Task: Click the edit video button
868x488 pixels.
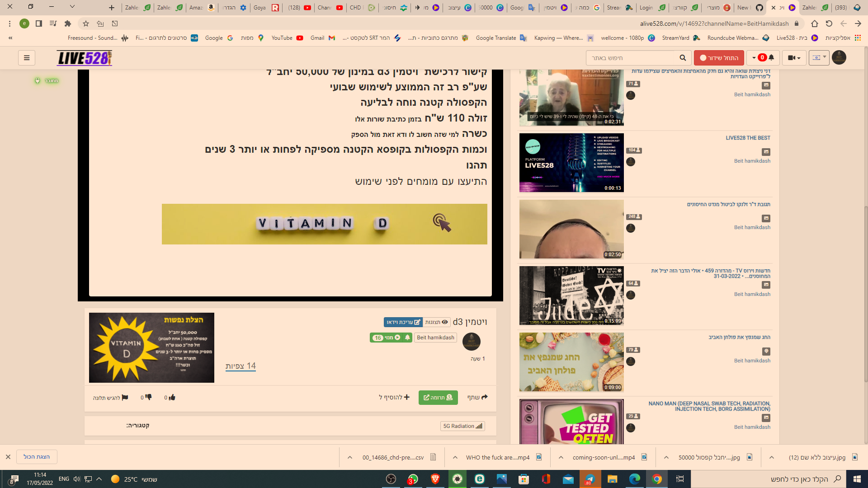Action: (x=403, y=322)
